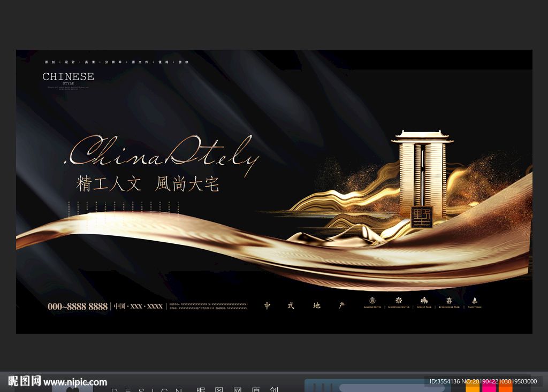Click the Forest Park icon

(x=424, y=301)
